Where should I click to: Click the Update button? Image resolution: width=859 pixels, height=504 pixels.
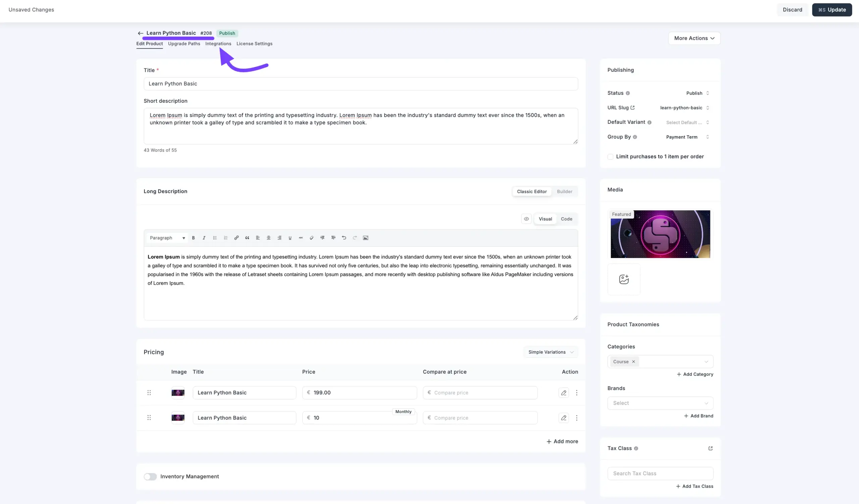[x=832, y=9]
